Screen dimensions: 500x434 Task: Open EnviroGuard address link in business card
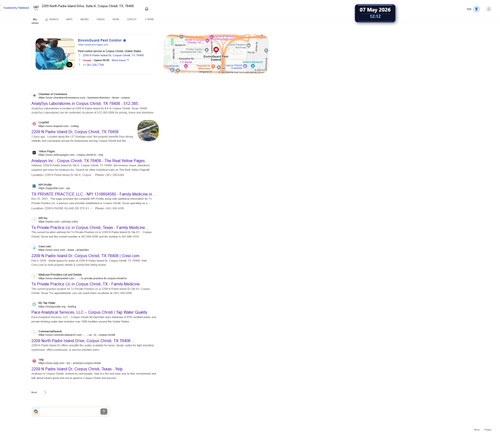point(113,55)
